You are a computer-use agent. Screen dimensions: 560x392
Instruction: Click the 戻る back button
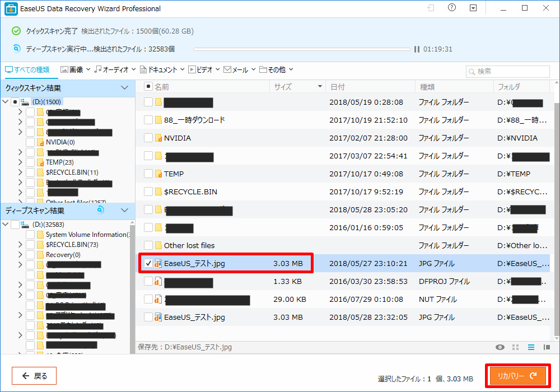click(x=34, y=376)
